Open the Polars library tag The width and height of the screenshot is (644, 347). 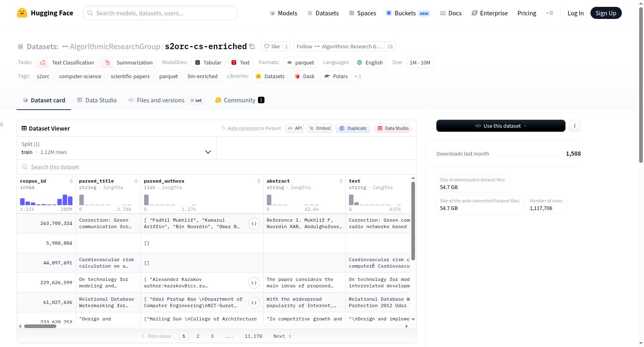point(336,76)
